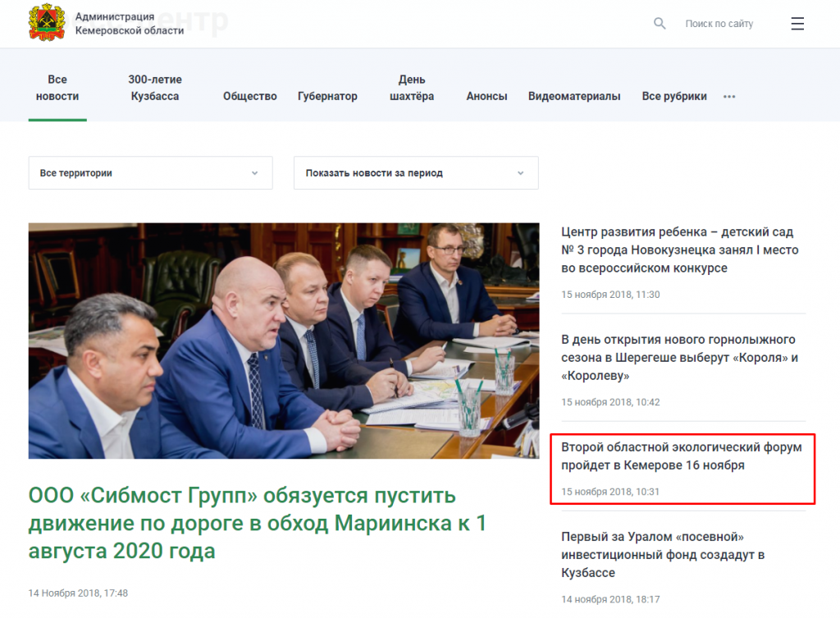Type in the «Поиск по сайту» field

[719, 24]
